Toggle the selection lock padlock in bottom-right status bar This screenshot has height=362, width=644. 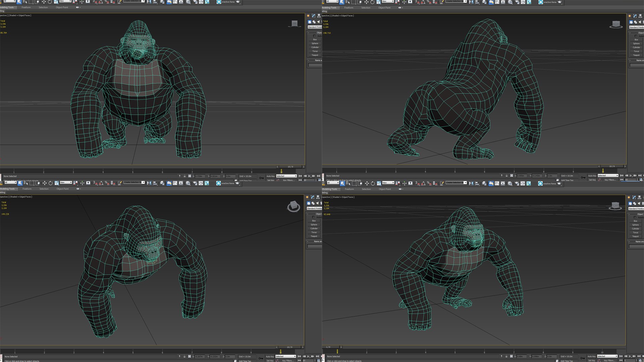click(x=506, y=357)
